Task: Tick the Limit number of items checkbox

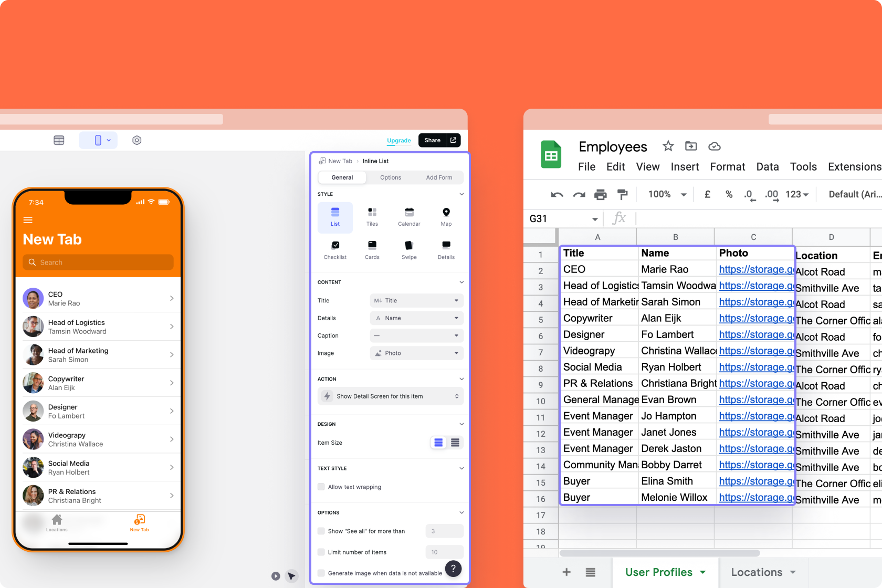Action: pyautogui.click(x=321, y=552)
